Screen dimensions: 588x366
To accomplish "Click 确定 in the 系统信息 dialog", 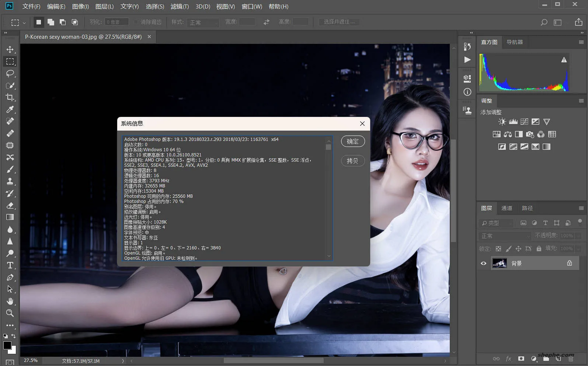I will pyautogui.click(x=353, y=141).
